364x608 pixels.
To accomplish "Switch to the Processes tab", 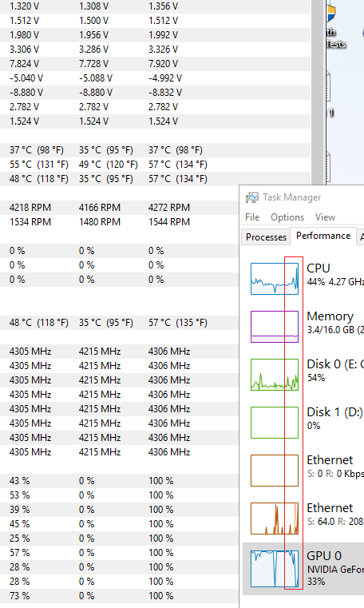I will coord(266,237).
